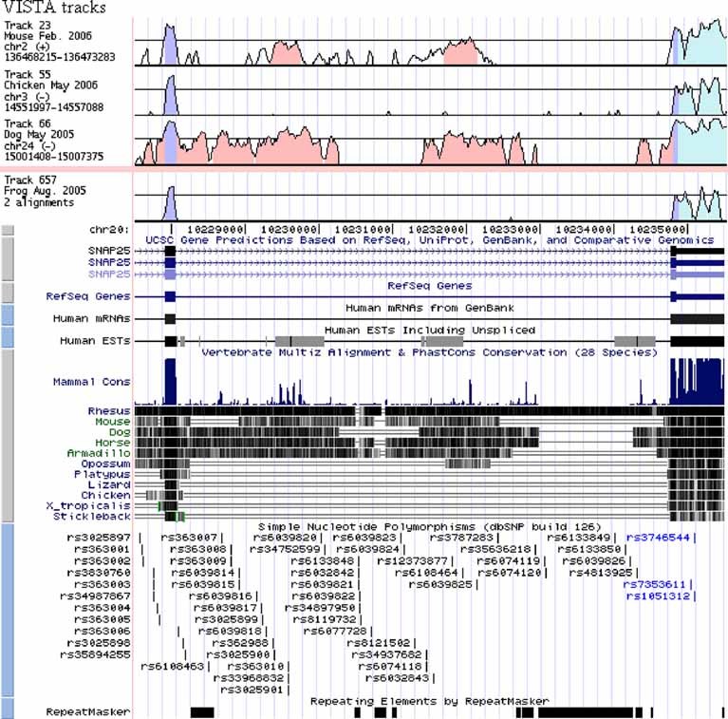Click the RepeatMasker side label
This screenshot has width=728, height=719.
[88, 712]
